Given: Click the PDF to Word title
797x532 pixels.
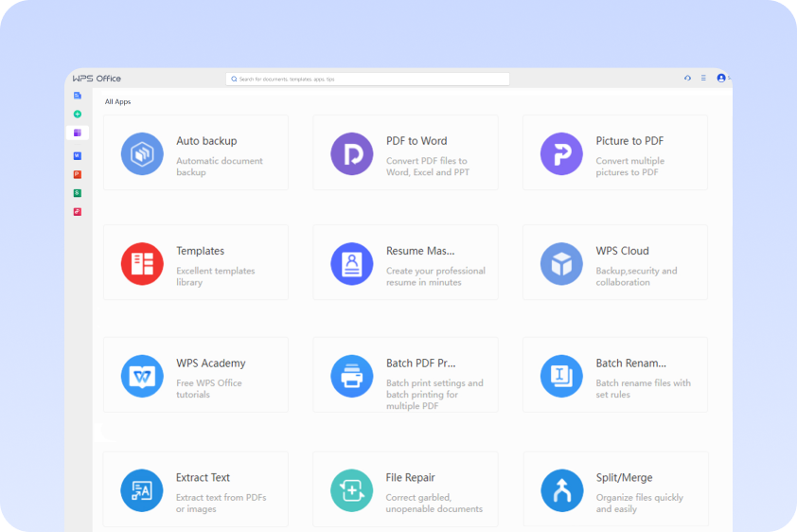Looking at the screenshot, I should point(416,141).
